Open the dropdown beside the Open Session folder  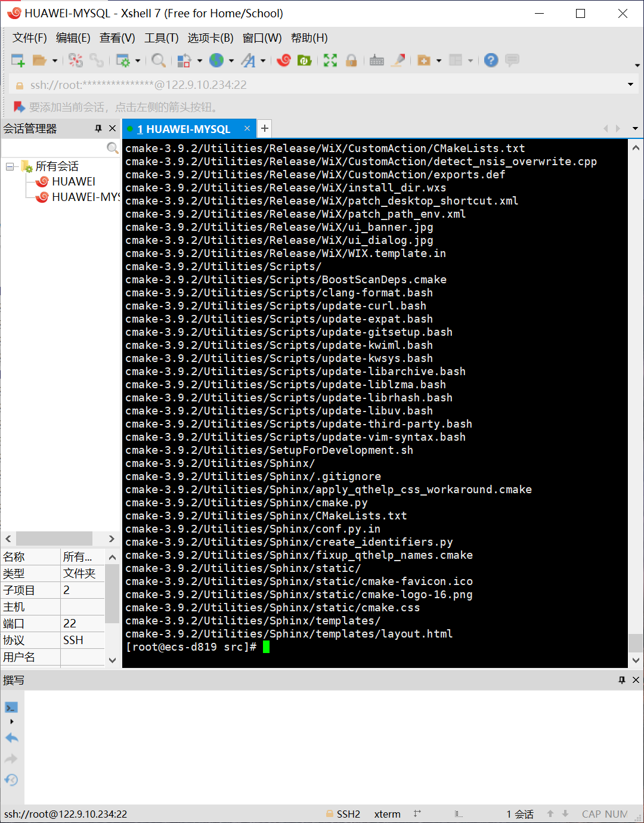coord(55,60)
